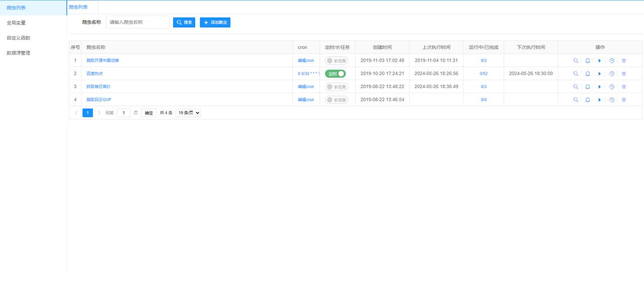Open the notification bell for 爬取开源中国动弹
The image size is (644, 288).
coord(588,61)
